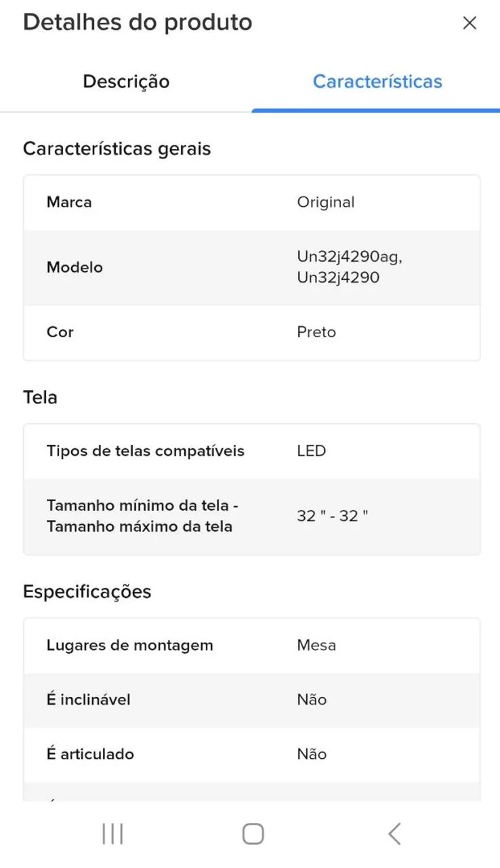Tap the Marca row label
Image resolution: width=500 pixels, height=868 pixels.
69,202
